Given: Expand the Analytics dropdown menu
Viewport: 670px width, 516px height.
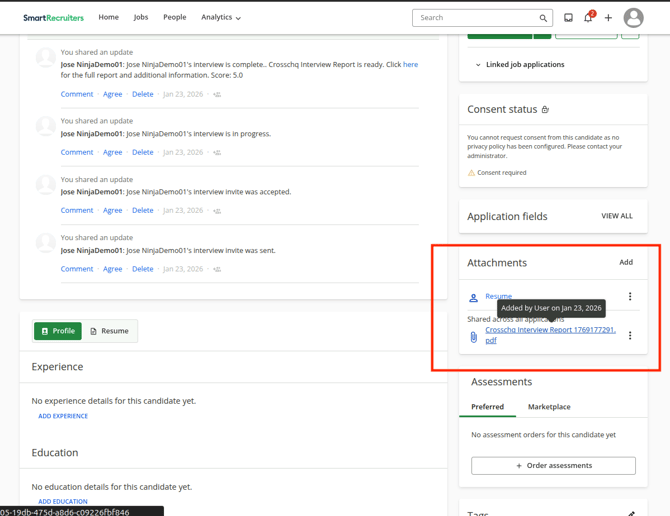Looking at the screenshot, I should coord(221,17).
